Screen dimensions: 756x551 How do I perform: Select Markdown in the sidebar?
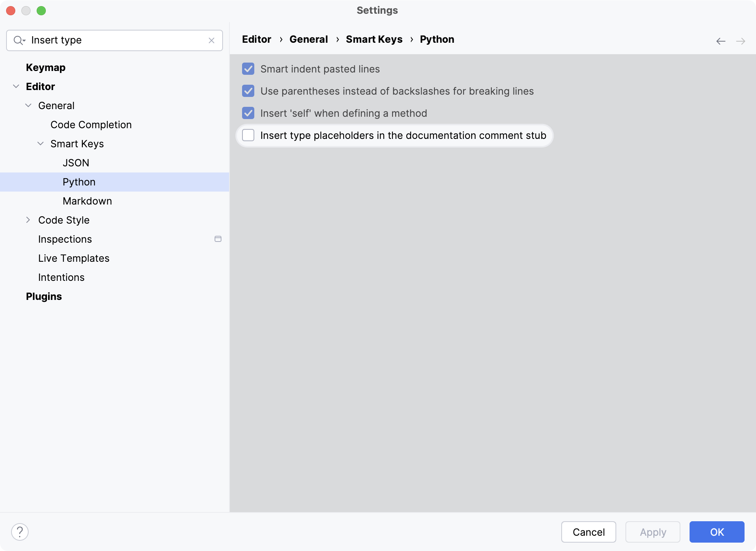pyautogui.click(x=87, y=201)
